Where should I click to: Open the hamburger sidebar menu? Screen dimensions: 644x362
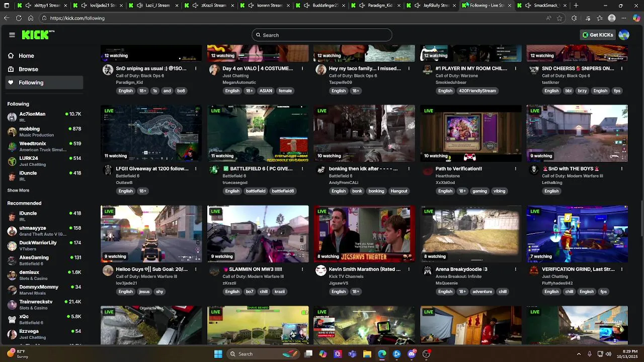(12, 35)
